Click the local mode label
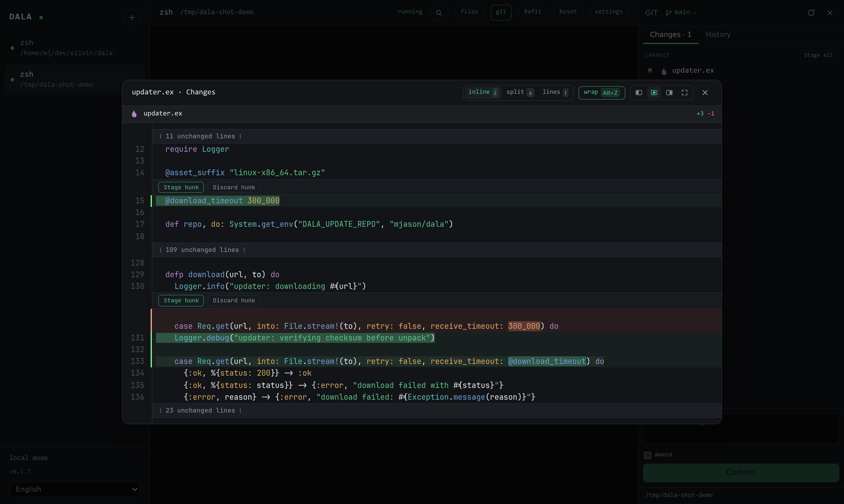The width and height of the screenshot is (844, 504). [x=28, y=458]
